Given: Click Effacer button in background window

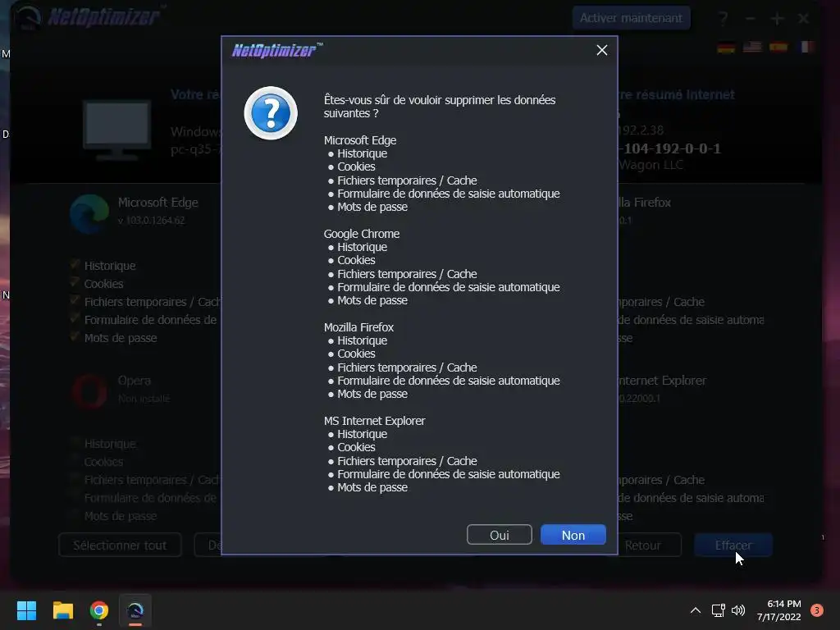Looking at the screenshot, I should pos(733,545).
